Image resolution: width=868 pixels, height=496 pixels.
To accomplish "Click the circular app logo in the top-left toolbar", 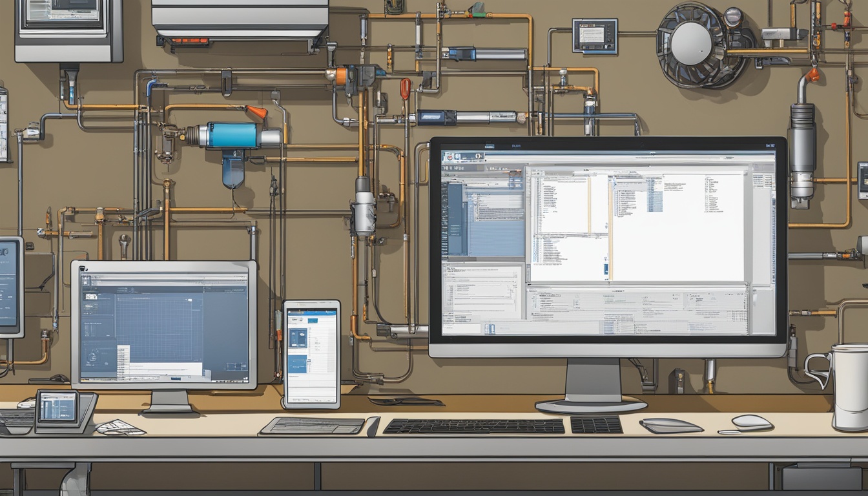I will [449, 156].
